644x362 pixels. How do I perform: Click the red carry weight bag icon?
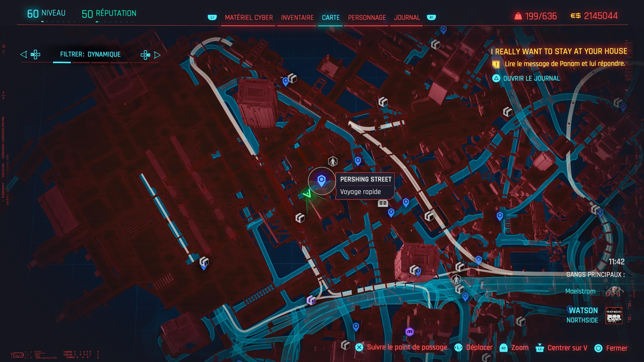pos(518,16)
